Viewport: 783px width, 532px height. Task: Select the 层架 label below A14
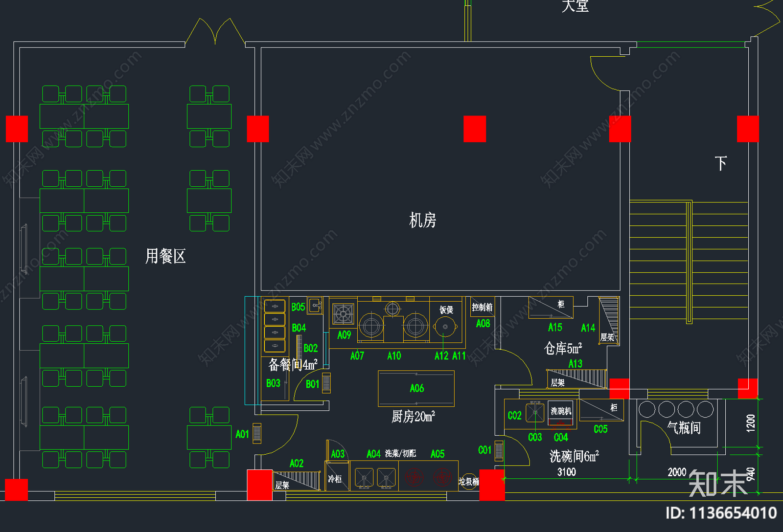[x=607, y=337]
